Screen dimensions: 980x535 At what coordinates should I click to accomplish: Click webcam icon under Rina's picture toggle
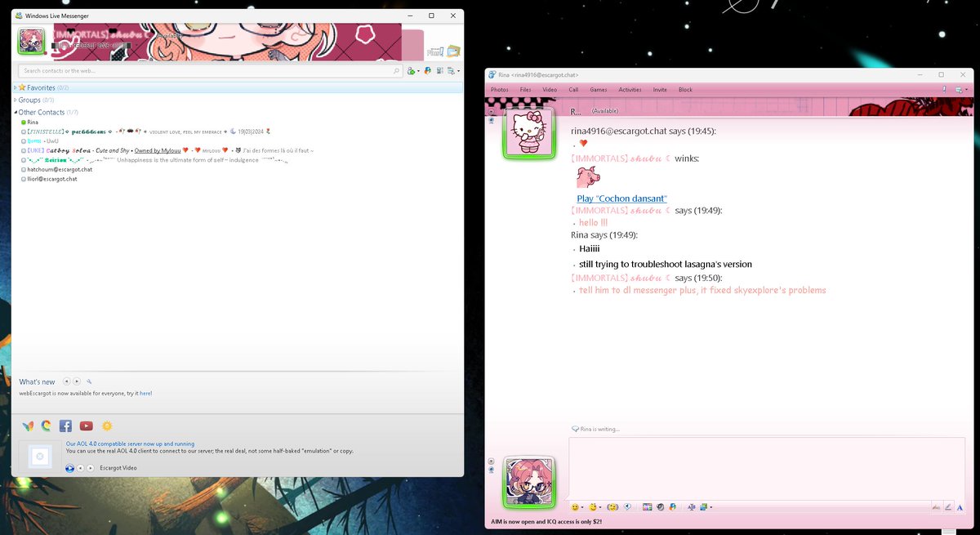coord(492,120)
